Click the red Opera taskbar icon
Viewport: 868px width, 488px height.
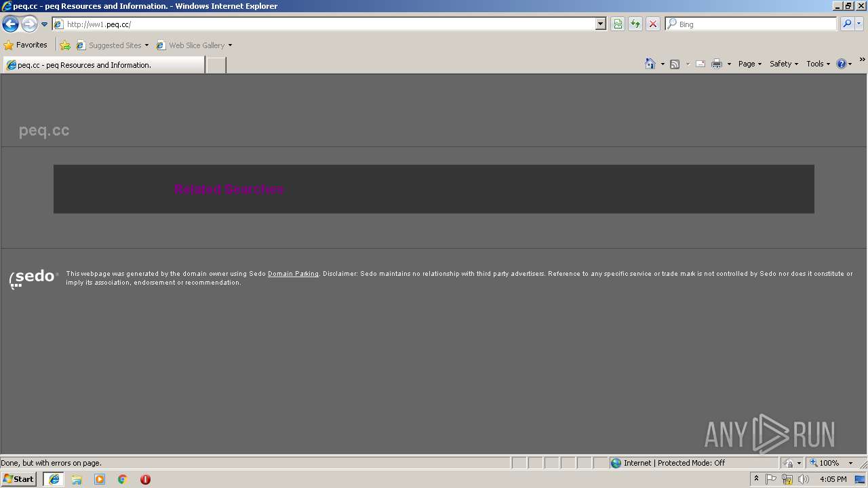pos(145,479)
